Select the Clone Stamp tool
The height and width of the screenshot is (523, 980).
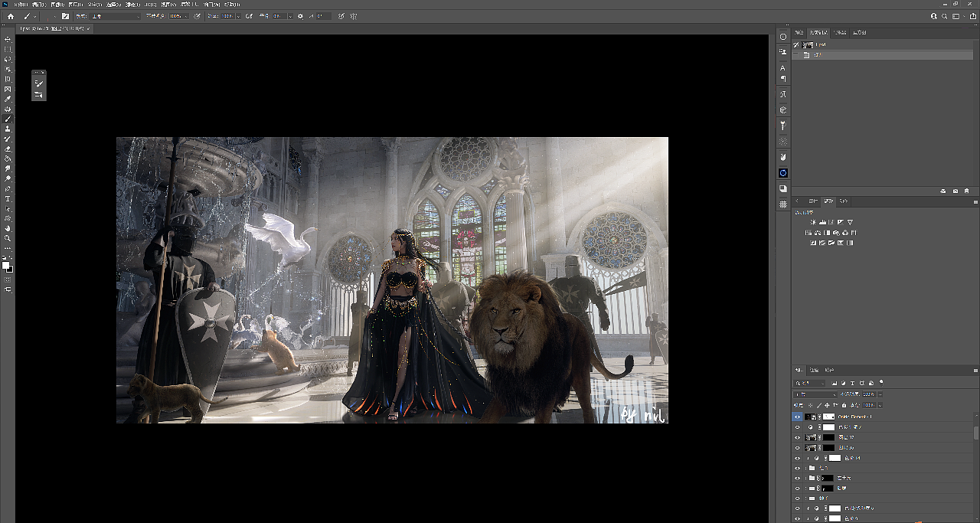(8, 130)
